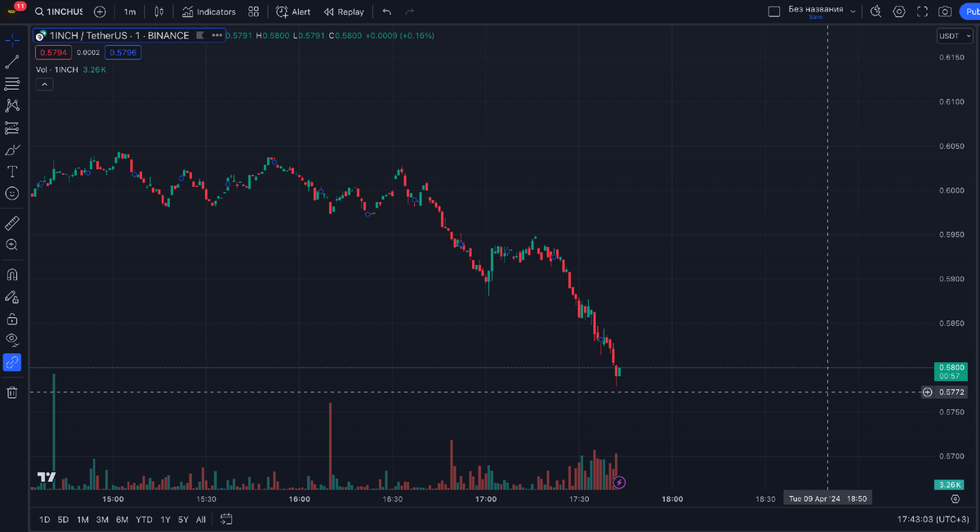
Task: Select the 1D date range
Action: coord(44,520)
